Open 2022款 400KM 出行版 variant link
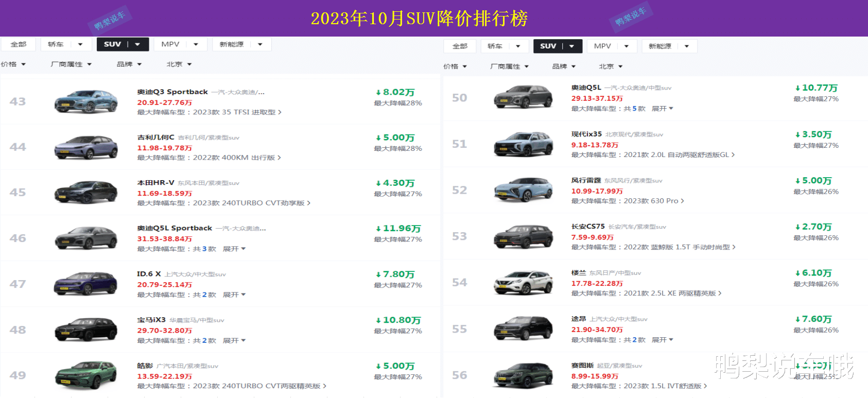The image size is (868, 398). click(x=237, y=158)
